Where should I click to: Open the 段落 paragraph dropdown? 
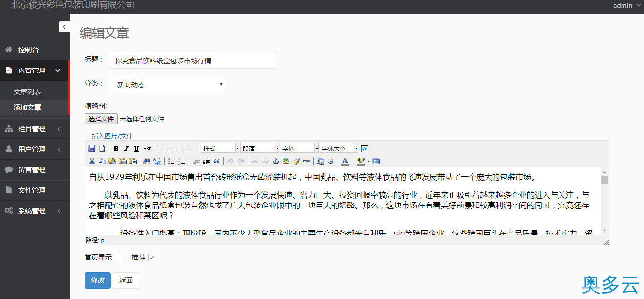260,148
